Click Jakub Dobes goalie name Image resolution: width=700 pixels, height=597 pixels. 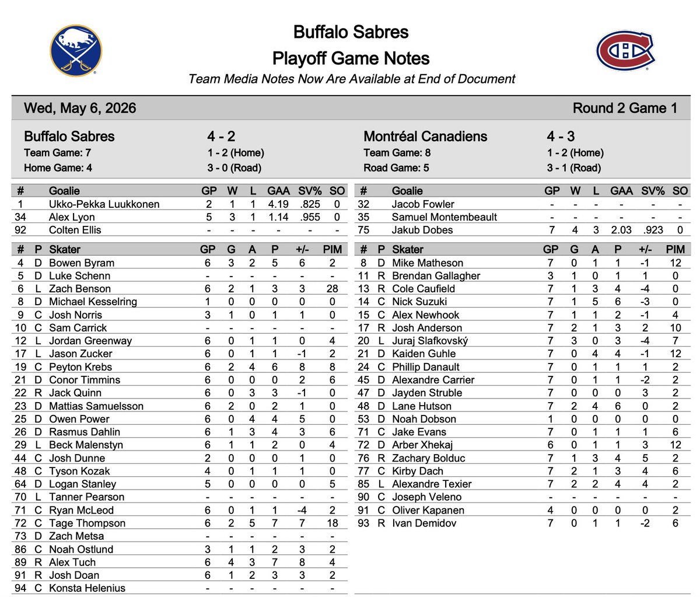click(422, 230)
